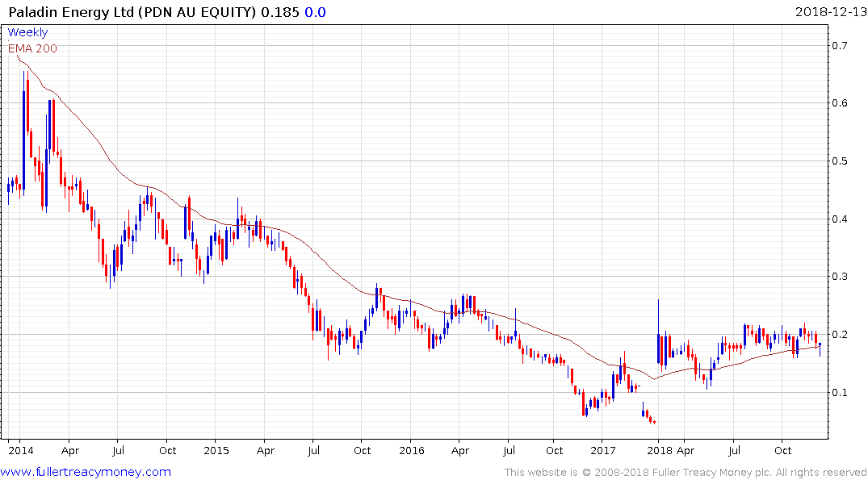The width and height of the screenshot is (868, 484).
Task: Click the 2016 time axis label
Action: (x=412, y=450)
